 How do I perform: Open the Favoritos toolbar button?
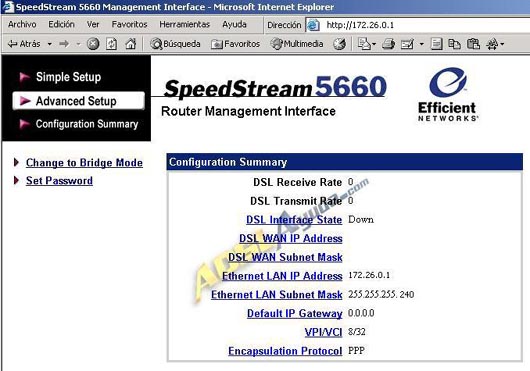[x=235, y=44]
